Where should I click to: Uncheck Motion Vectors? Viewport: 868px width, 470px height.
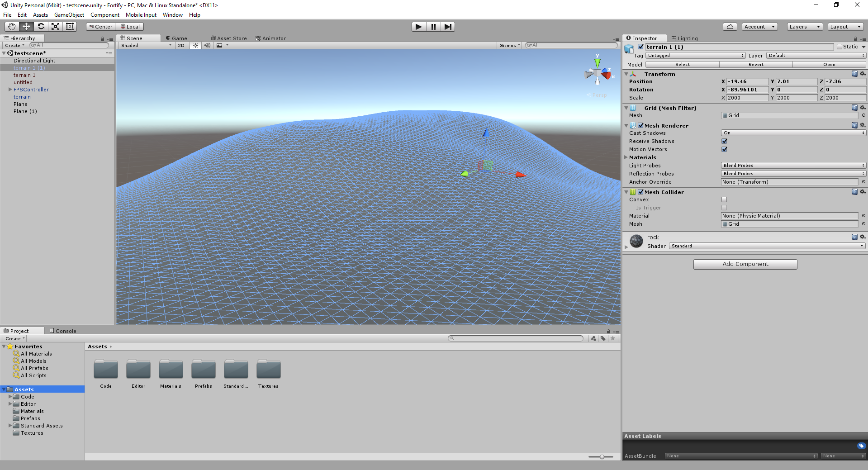724,149
